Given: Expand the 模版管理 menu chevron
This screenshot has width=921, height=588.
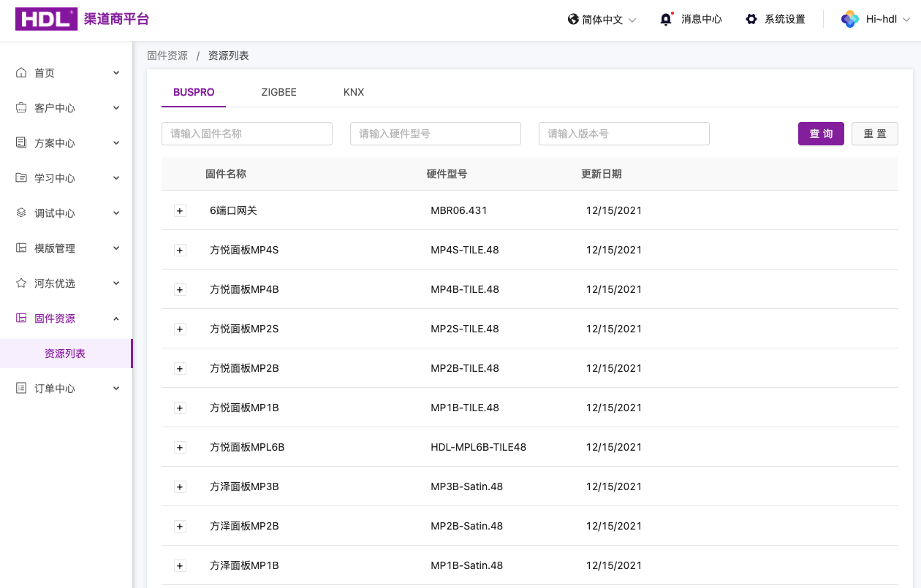Looking at the screenshot, I should [116, 248].
